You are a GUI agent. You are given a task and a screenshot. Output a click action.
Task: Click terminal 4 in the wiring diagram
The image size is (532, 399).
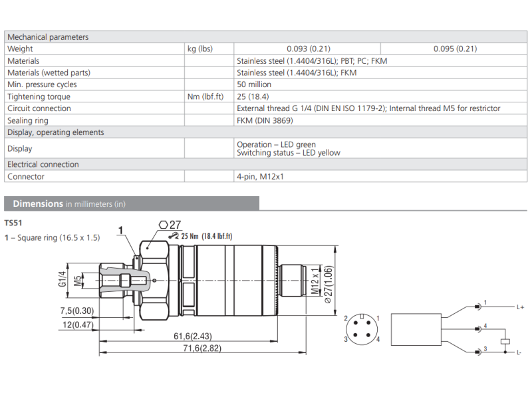[x=478, y=329]
